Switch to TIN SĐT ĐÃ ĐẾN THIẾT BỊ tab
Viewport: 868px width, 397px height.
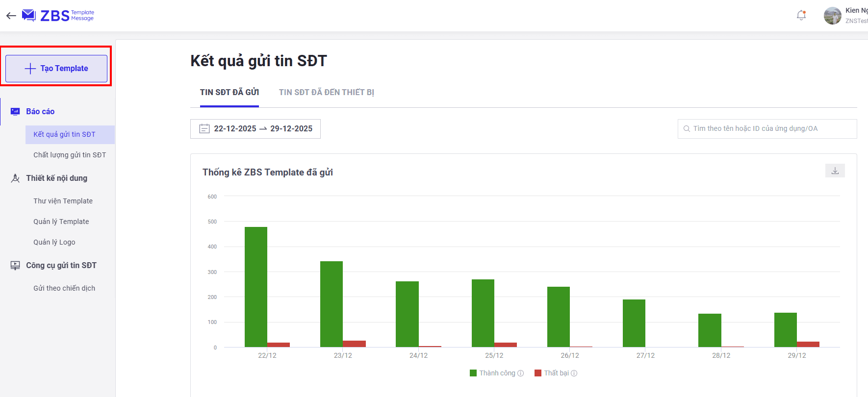point(326,93)
